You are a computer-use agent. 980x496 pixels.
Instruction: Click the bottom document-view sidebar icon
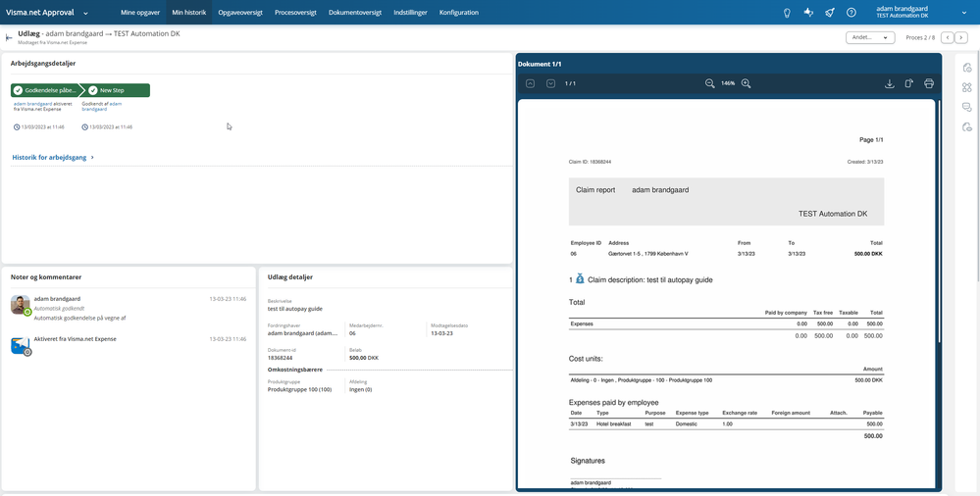pyautogui.click(x=967, y=127)
